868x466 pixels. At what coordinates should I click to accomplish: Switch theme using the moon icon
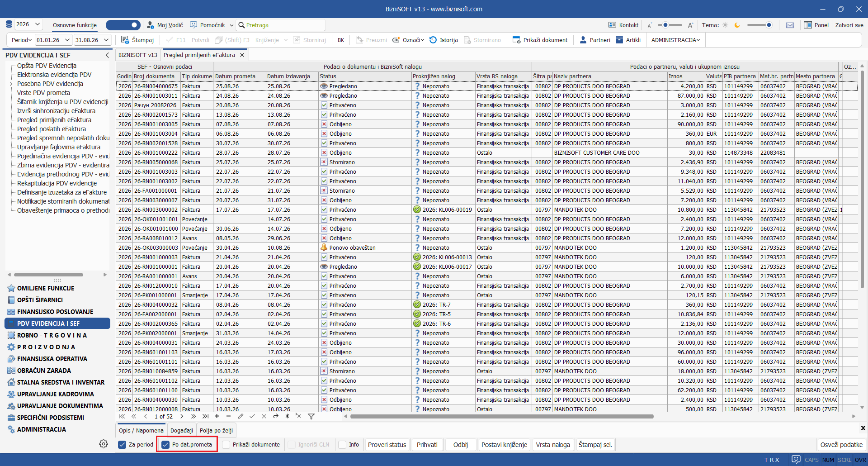point(737,25)
